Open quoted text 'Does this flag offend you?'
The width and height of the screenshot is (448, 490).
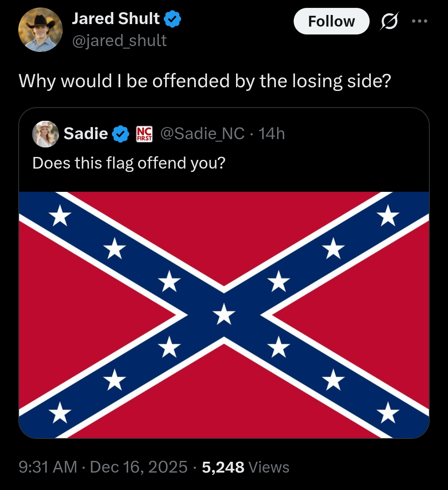coord(129,163)
